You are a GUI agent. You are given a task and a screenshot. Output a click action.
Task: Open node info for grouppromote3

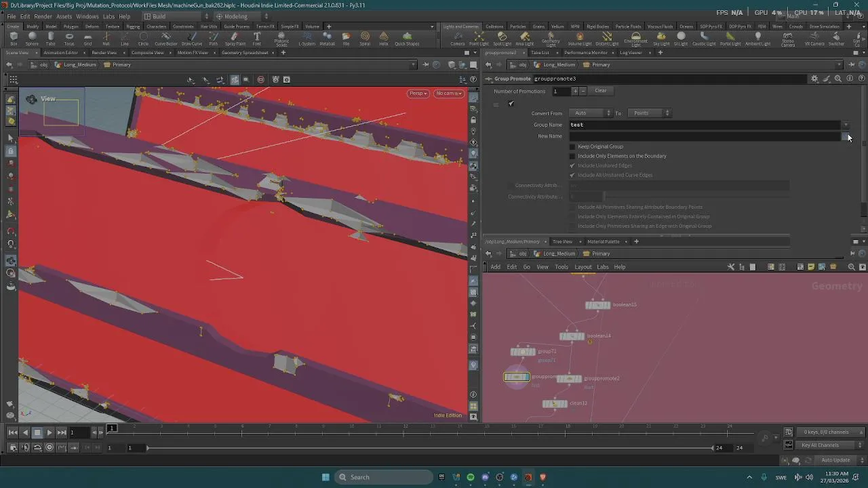850,79
